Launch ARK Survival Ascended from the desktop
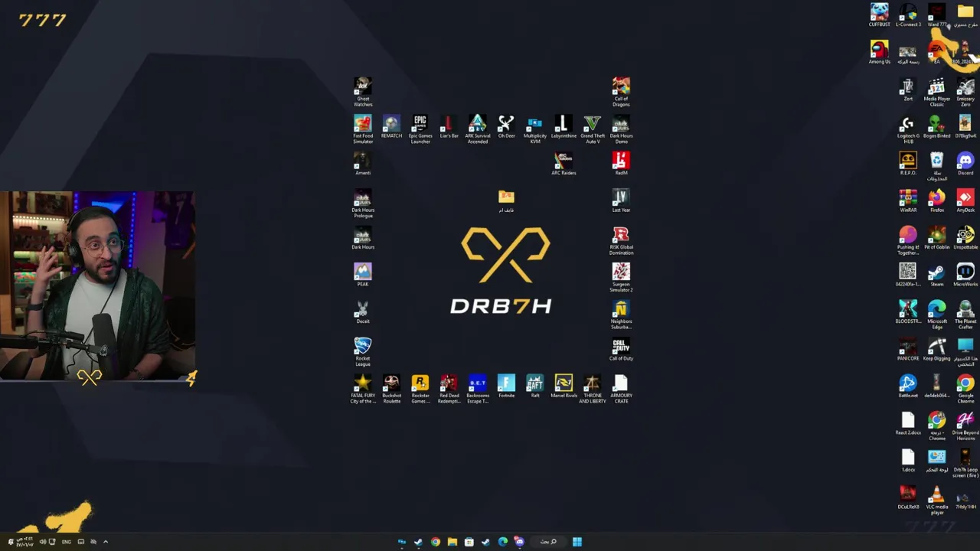980x551 pixels. click(477, 129)
